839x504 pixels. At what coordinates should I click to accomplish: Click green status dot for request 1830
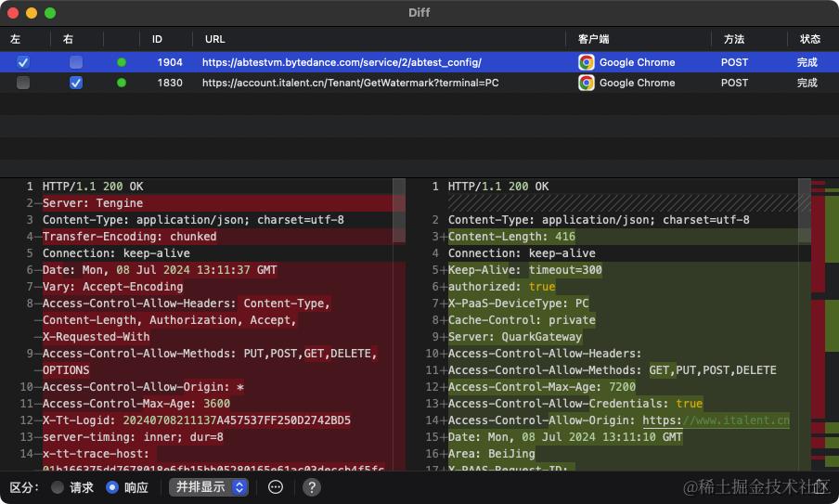click(122, 83)
